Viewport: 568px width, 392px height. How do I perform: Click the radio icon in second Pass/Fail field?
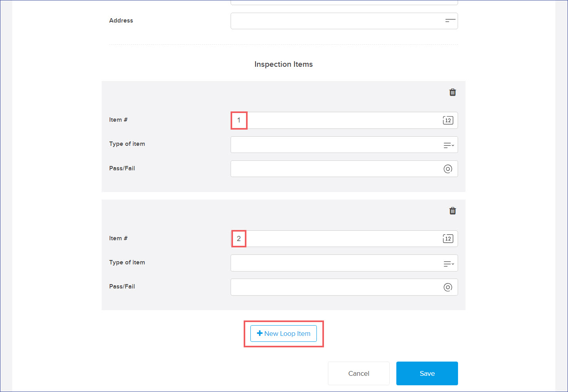click(x=448, y=287)
